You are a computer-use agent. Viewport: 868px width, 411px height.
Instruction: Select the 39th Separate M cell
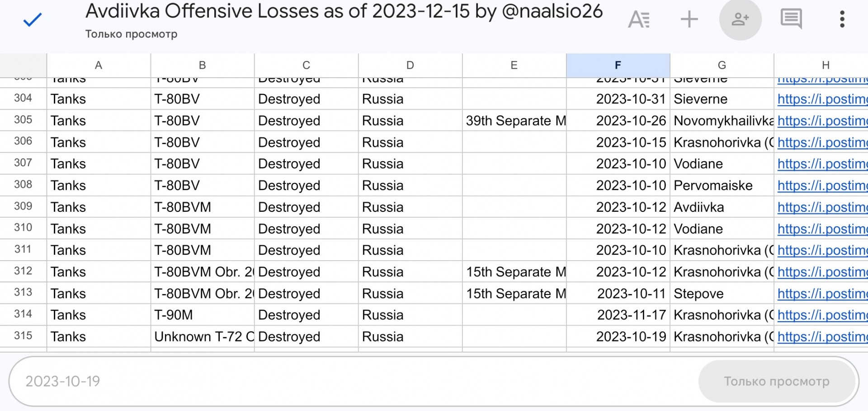[x=514, y=121]
